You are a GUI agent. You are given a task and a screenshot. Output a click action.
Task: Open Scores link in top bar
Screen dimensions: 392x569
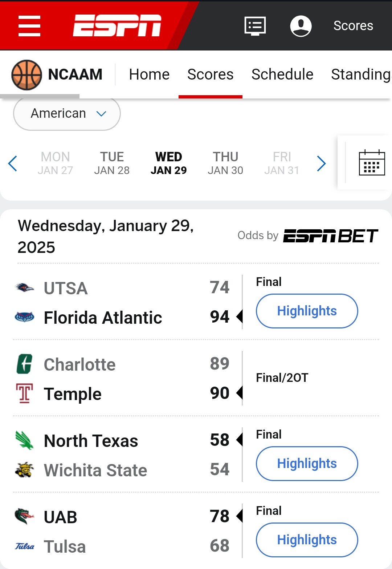(353, 26)
